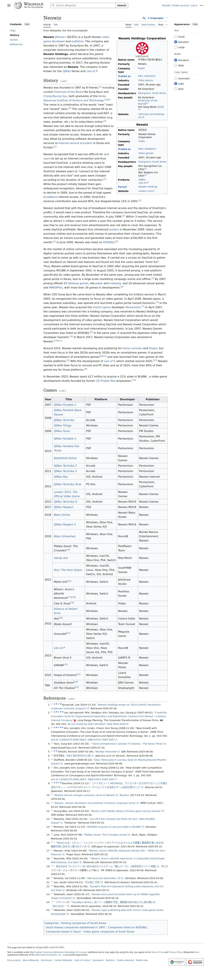Click the Year column header
Screen dimensions: 211x980
(48, 399)
